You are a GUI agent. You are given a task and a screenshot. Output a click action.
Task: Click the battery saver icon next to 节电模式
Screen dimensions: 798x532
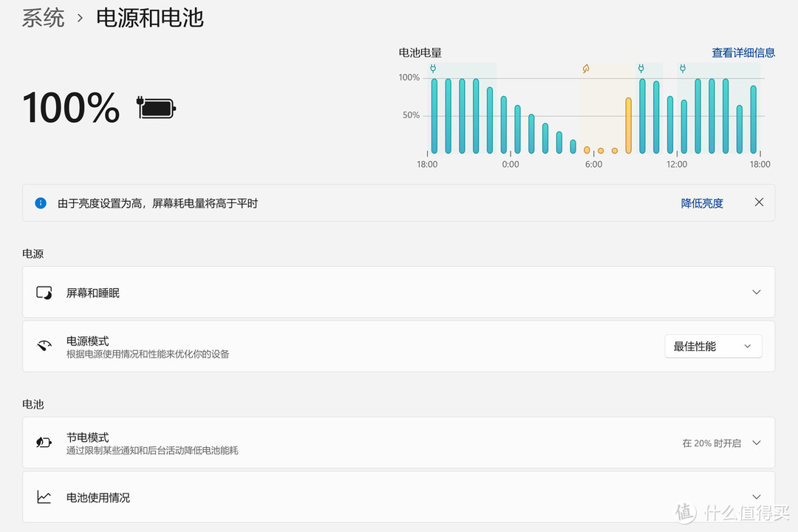(x=44, y=442)
